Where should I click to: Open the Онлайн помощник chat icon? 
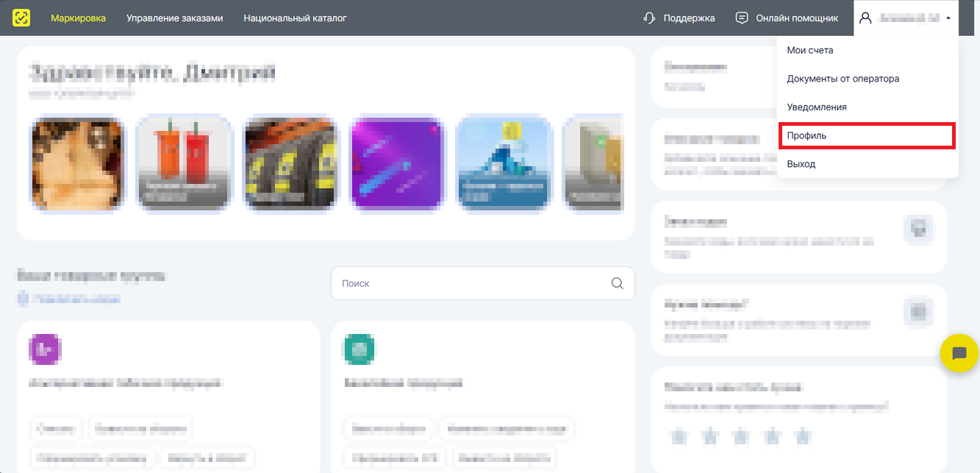coord(743,18)
